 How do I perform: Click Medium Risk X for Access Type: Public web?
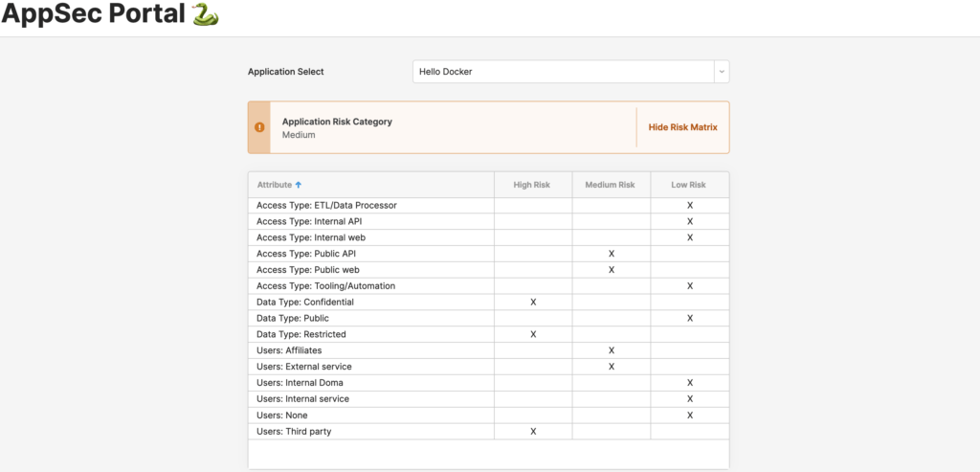[x=612, y=270]
